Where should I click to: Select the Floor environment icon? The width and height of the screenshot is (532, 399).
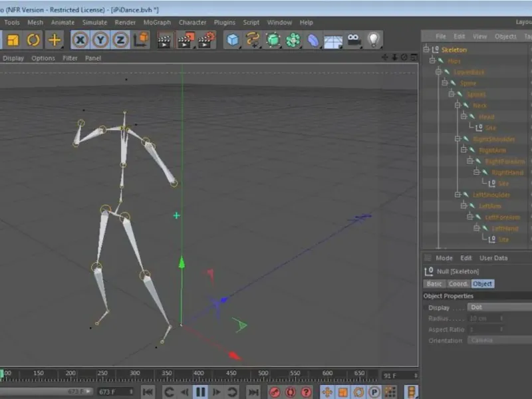tap(333, 41)
